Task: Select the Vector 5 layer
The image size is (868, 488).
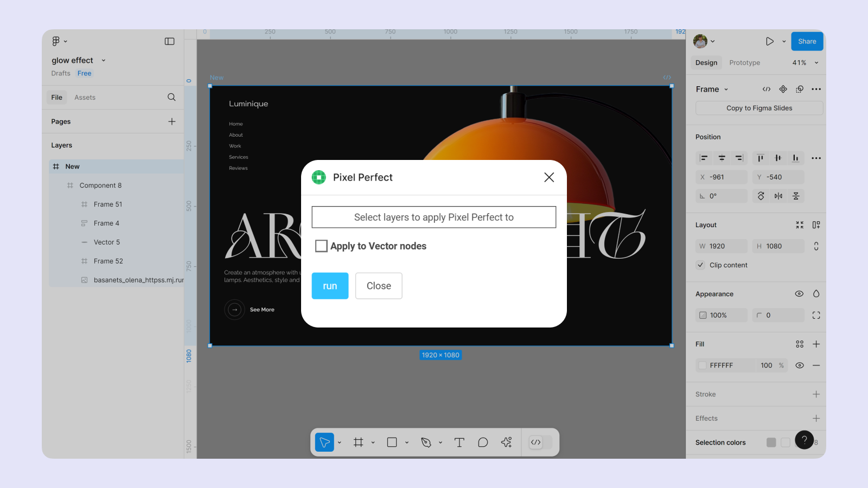Action: point(107,242)
